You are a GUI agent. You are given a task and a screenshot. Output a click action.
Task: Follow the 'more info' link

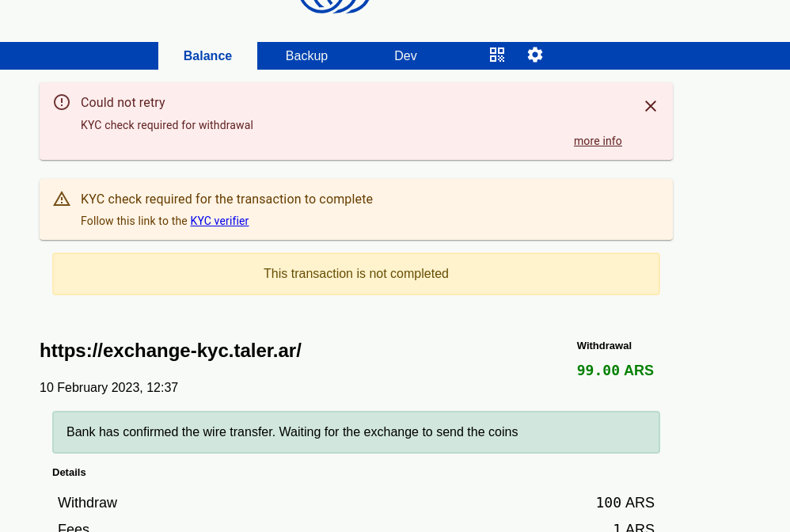(598, 141)
